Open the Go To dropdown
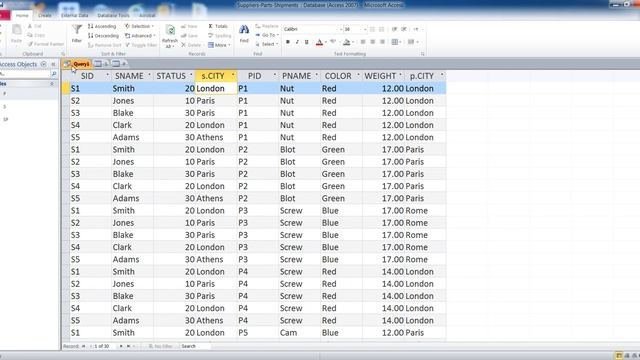 [267, 35]
